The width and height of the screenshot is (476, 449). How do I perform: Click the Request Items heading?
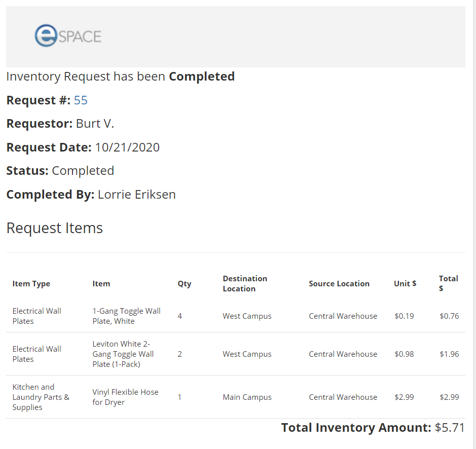[x=55, y=228]
